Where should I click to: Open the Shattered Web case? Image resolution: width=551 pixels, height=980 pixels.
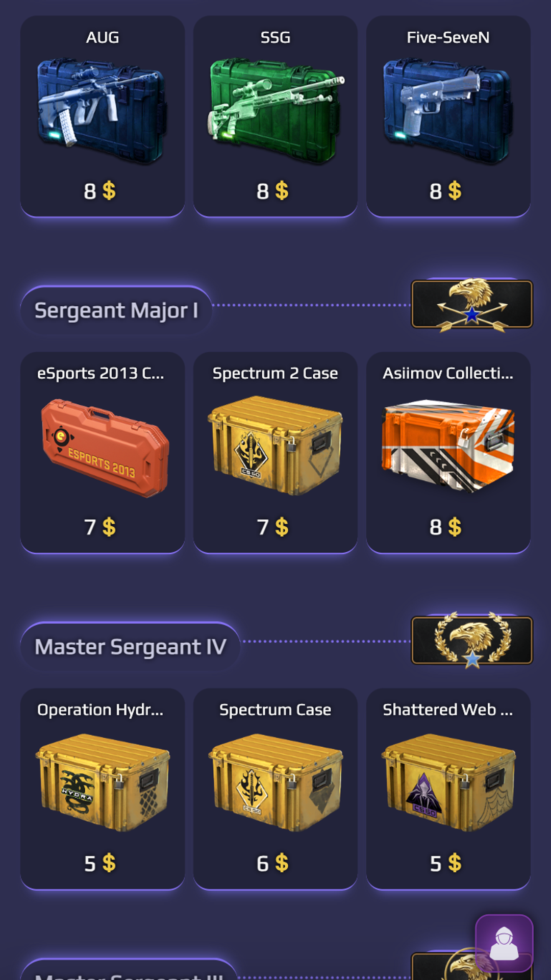coord(448,789)
